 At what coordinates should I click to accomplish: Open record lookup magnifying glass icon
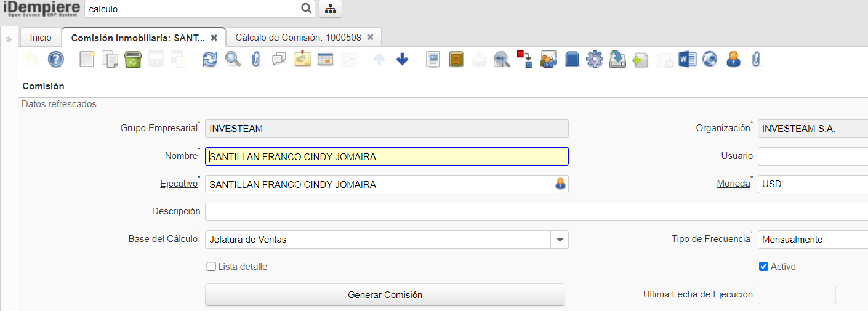coord(233,59)
